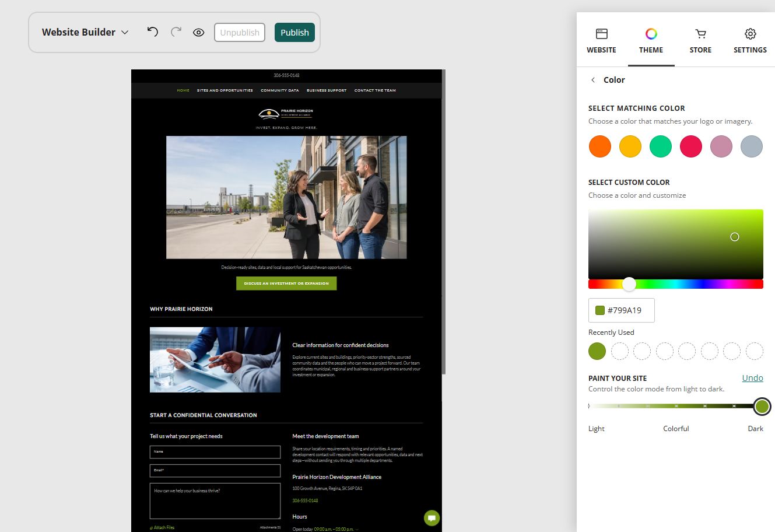
Task: Pick the orange matching color
Action: [x=600, y=146]
